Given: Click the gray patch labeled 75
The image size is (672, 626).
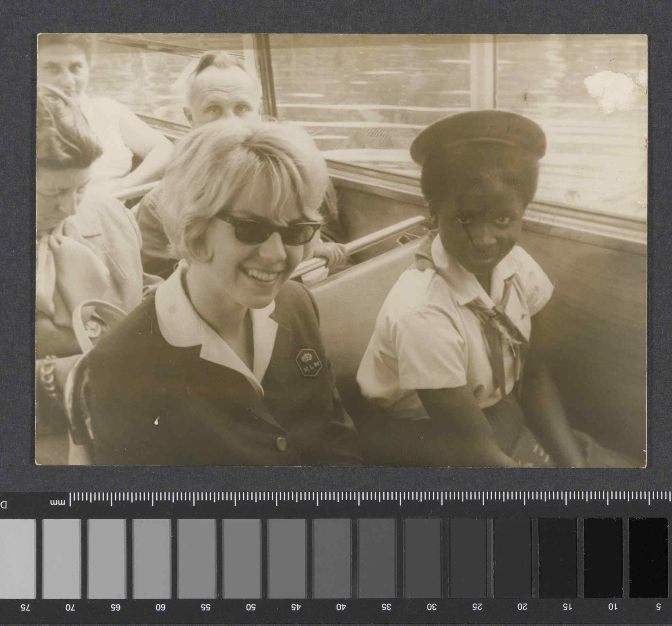Looking at the screenshot, I should pyautogui.click(x=18, y=558).
